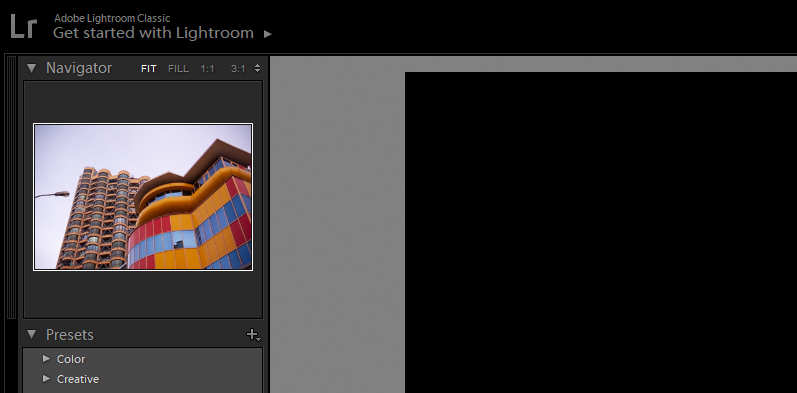Click the plus icon to create preset

[x=253, y=335]
